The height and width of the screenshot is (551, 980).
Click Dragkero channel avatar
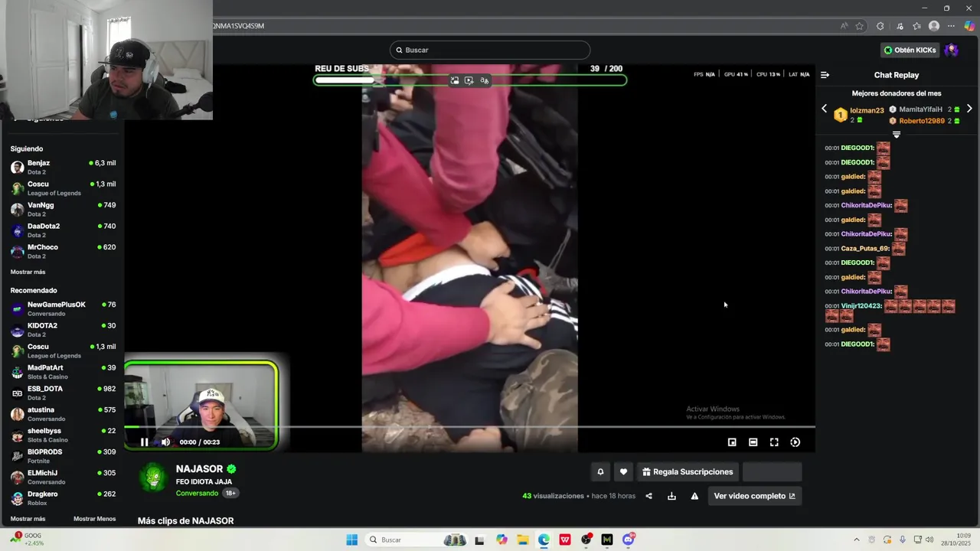pyautogui.click(x=17, y=498)
